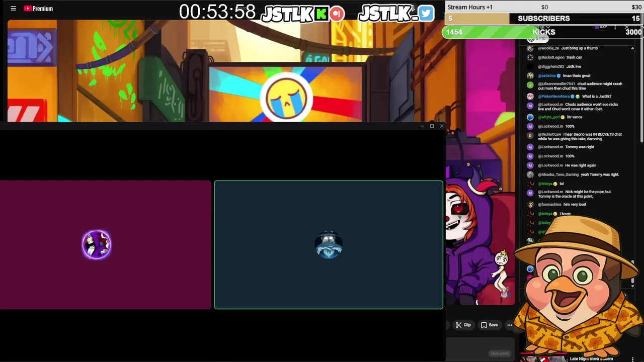
Task: Open the Chat dropdown header
Action: click(542, 27)
